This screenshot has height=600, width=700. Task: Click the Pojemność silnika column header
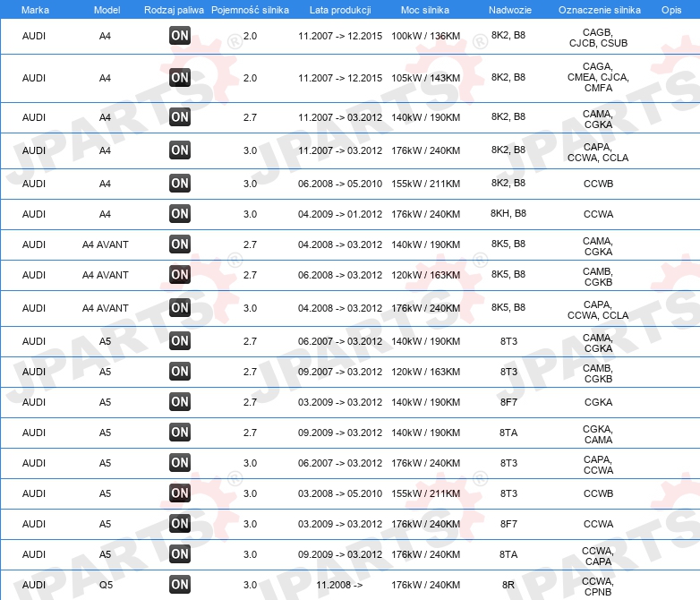tap(250, 10)
